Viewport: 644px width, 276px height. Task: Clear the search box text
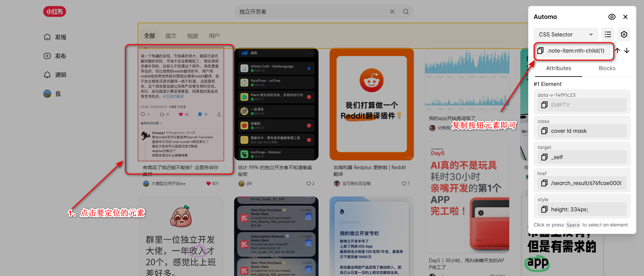click(392, 11)
